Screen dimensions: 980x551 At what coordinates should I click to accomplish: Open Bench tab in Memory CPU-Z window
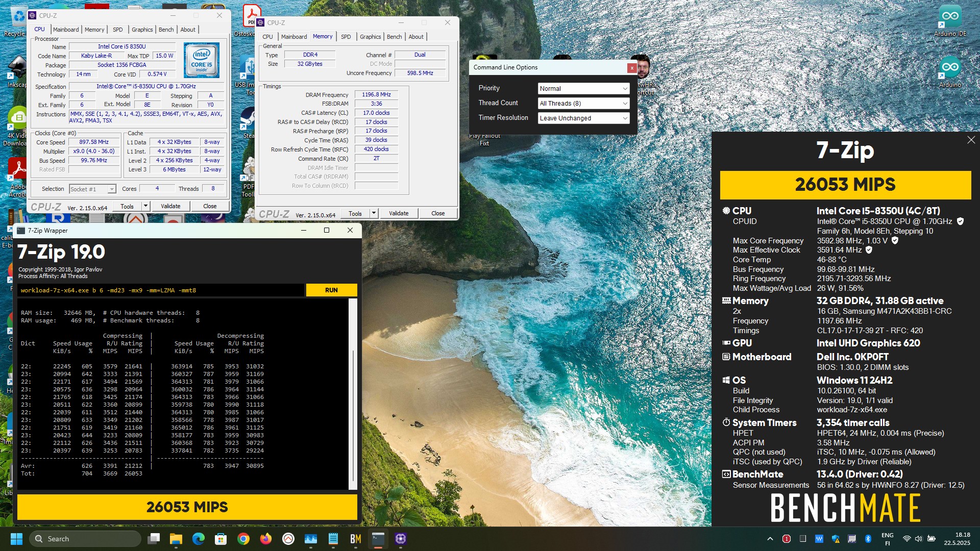pyautogui.click(x=394, y=37)
